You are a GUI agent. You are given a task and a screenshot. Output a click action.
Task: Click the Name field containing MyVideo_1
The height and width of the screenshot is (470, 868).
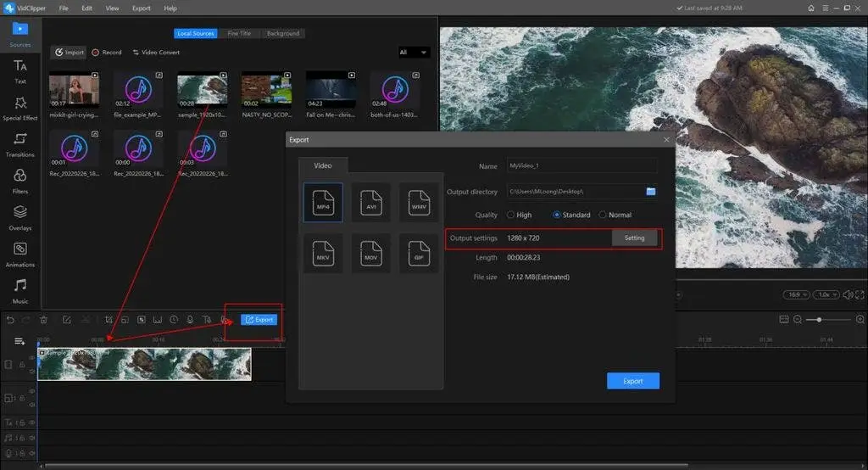click(581, 165)
